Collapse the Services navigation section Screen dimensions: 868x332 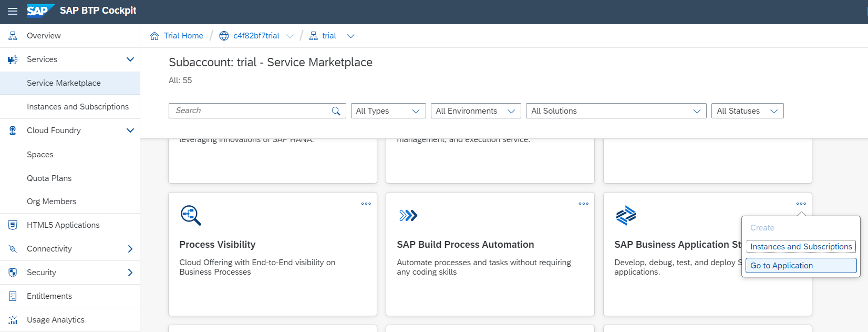pos(130,59)
